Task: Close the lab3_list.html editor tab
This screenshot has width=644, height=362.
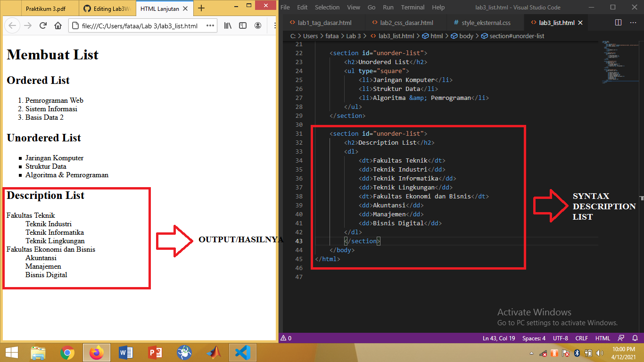Action: (x=580, y=23)
